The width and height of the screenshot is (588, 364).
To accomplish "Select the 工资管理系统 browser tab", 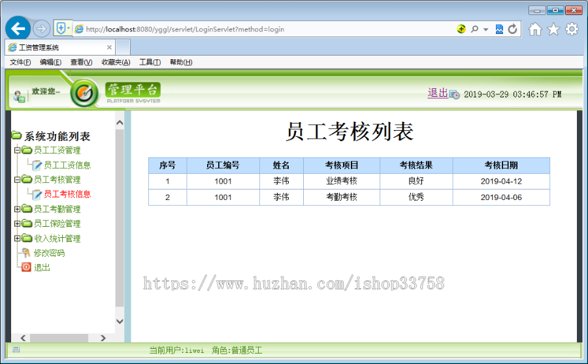I will coord(60,48).
